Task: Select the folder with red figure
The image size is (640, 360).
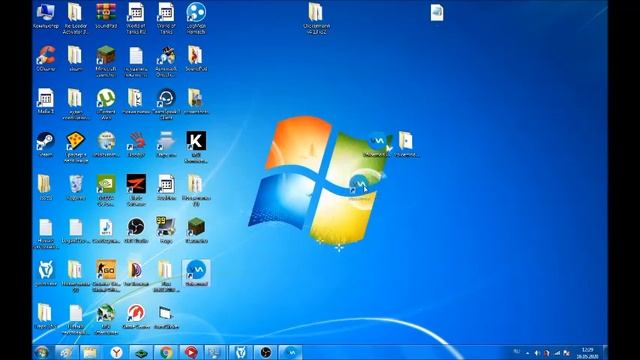Action: click(x=196, y=56)
